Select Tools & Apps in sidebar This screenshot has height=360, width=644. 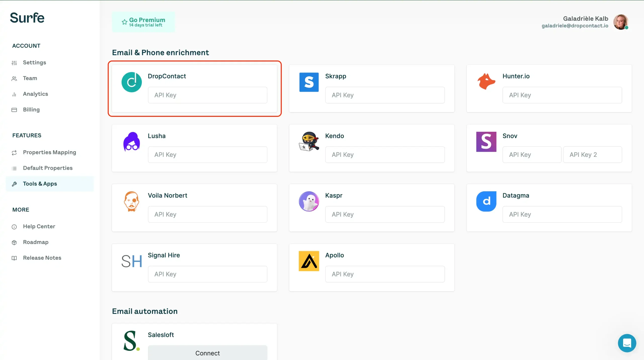tap(50, 184)
